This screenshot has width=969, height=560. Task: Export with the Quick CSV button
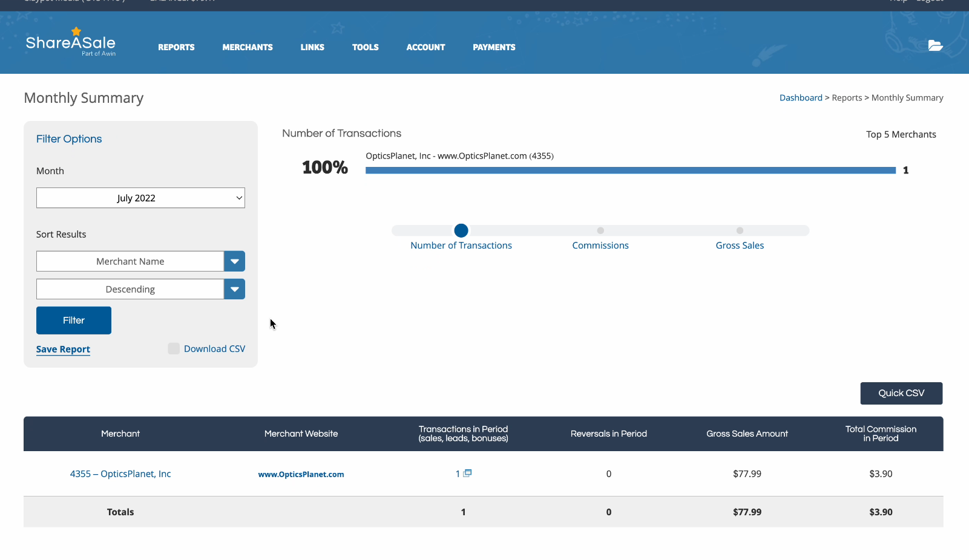tap(901, 393)
